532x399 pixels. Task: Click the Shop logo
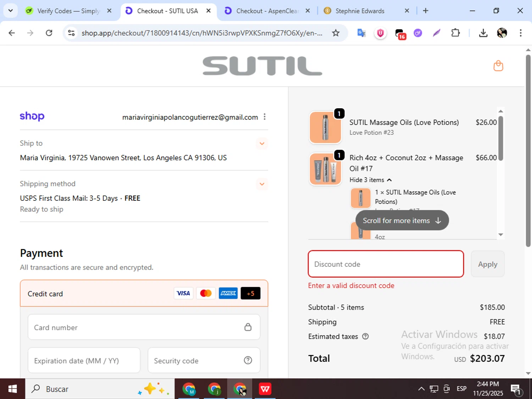pyautogui.click(x=32, y=116)
